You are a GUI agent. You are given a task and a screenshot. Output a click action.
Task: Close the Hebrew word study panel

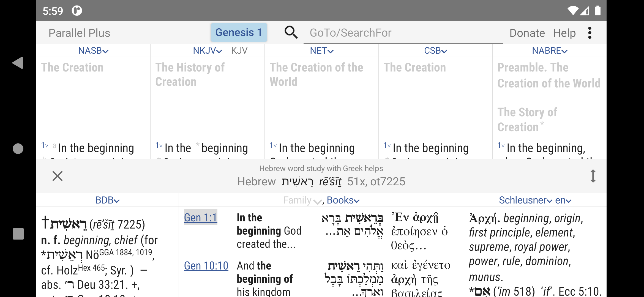pyautogui.click(x=58, y=176)
